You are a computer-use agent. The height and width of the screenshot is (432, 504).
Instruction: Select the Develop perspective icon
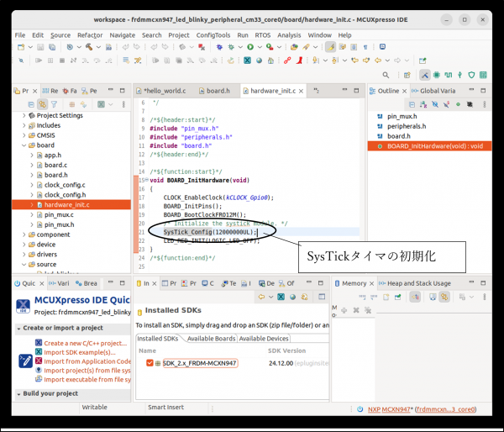tap(424, 75)
